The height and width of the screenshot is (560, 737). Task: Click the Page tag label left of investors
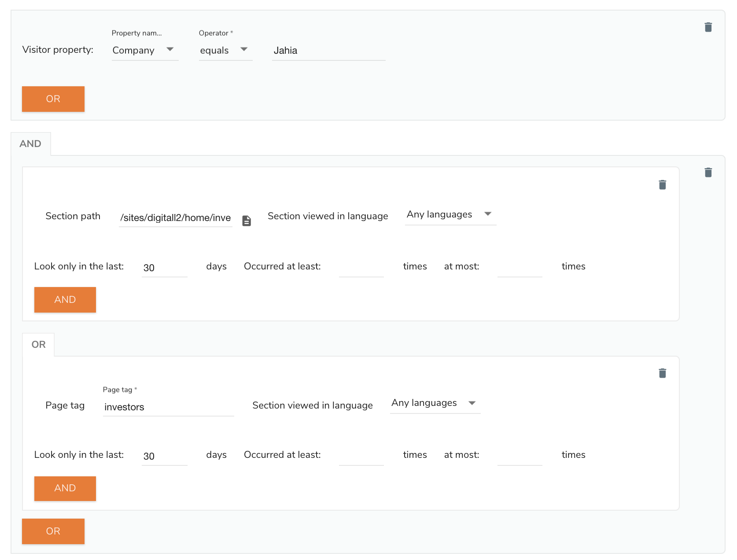pos(65,405)
